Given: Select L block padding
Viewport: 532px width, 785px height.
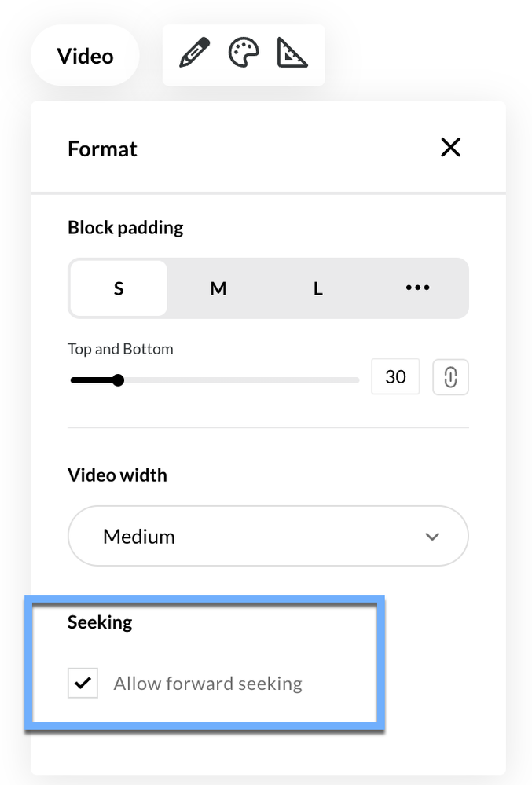Looking at the screenshot, I should (317, 288).
